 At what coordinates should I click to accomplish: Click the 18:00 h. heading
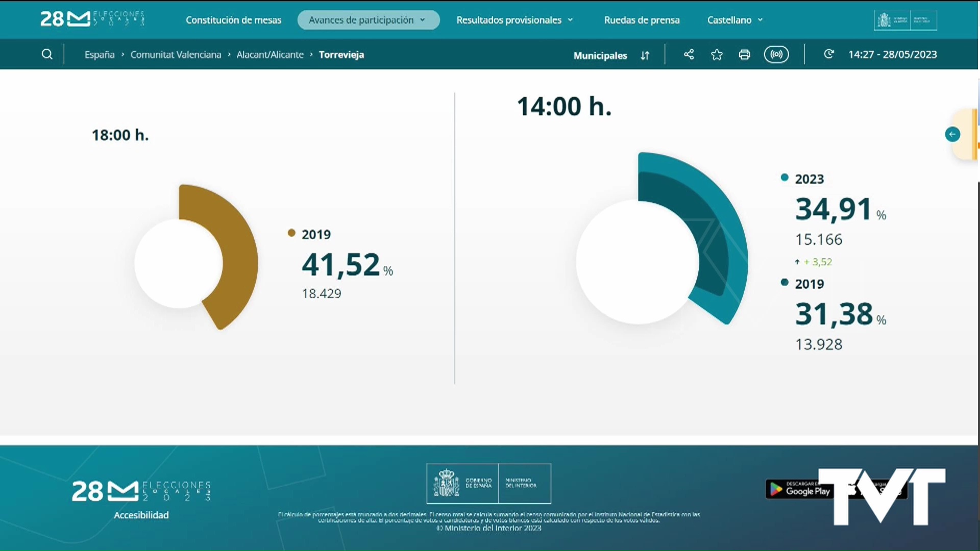(x=120, y=135)
